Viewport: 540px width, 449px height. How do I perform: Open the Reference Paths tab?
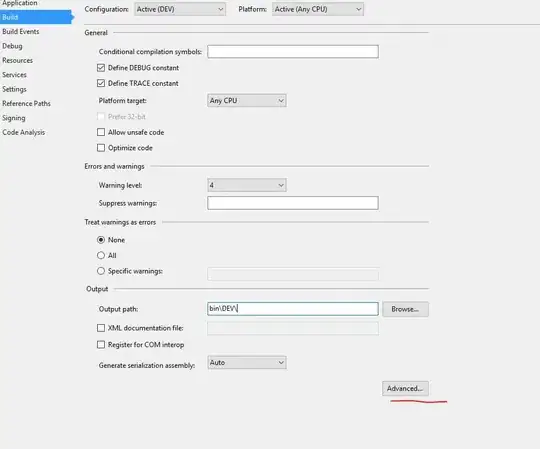click(27, 104)
